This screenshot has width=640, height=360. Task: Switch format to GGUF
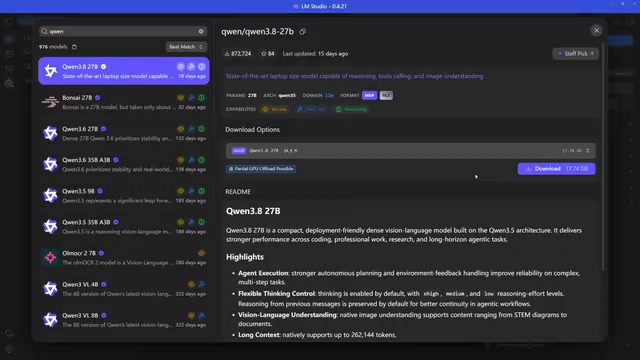pos(369,95)
